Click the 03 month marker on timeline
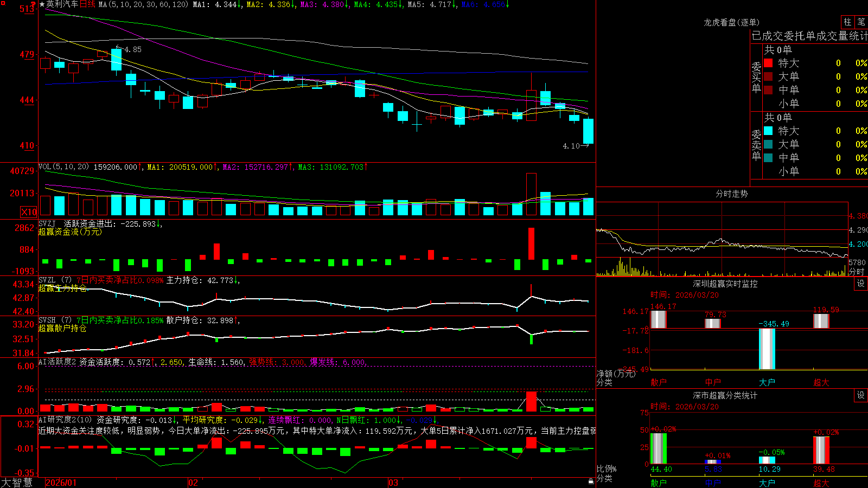The width and height of the screenshot is (868, 488). tap(393, 483)
